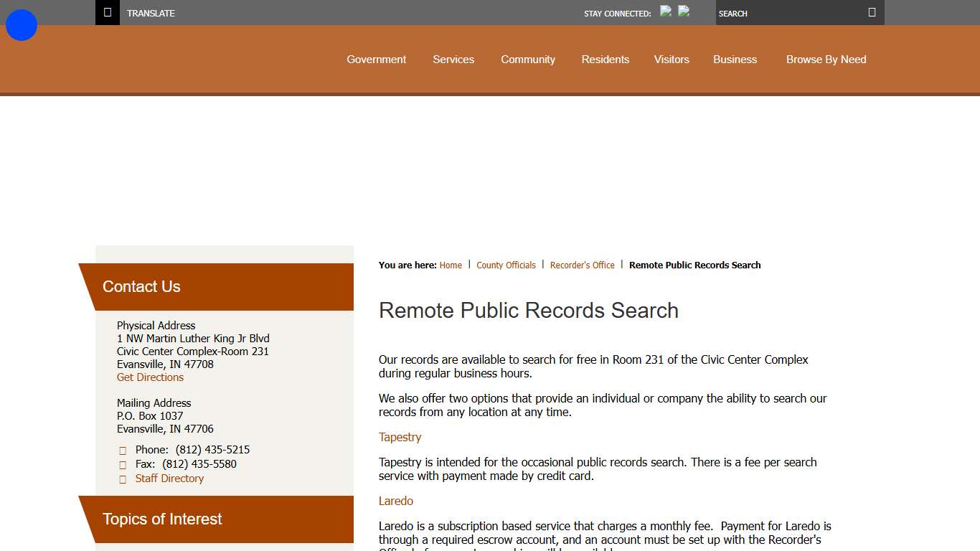Viewport: 980px width, 551px height.
Task: Click the second Stay Connected social media icon
Action: [x=683, y=11]
